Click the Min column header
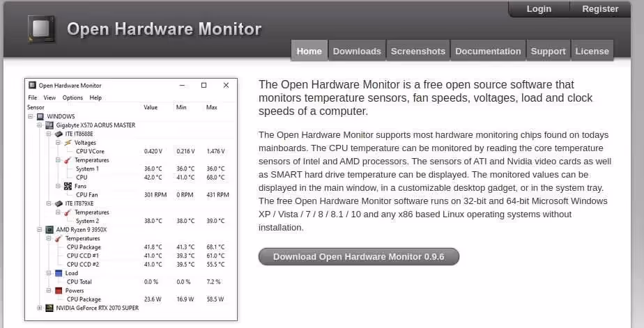644x328 pixels. (181, 107)
